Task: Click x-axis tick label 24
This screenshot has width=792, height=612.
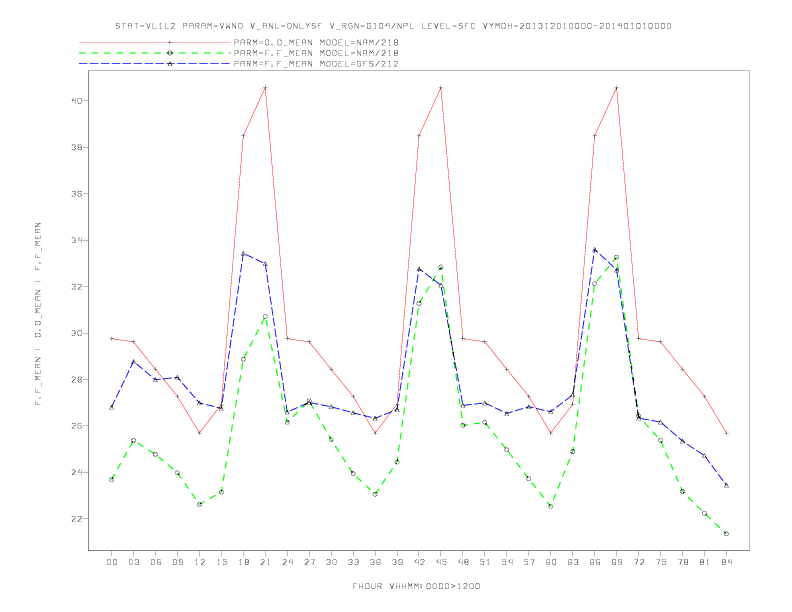Action: (287, 562)
